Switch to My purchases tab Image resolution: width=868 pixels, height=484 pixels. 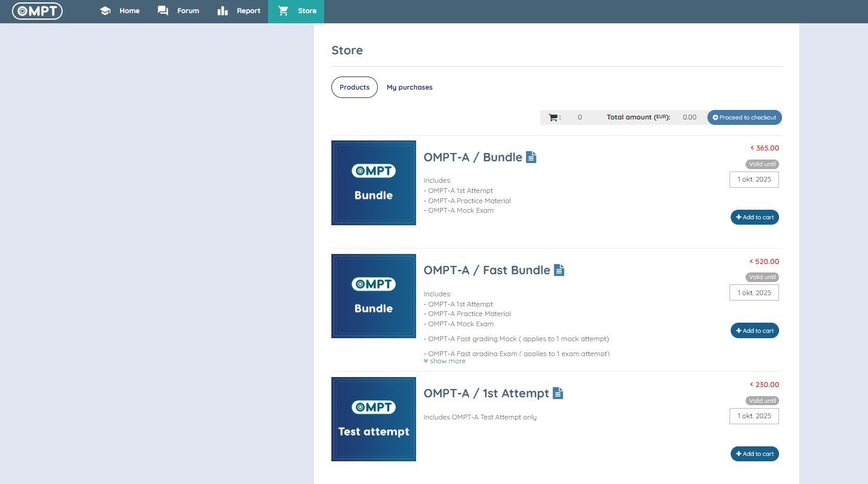[x=410, y=87]
